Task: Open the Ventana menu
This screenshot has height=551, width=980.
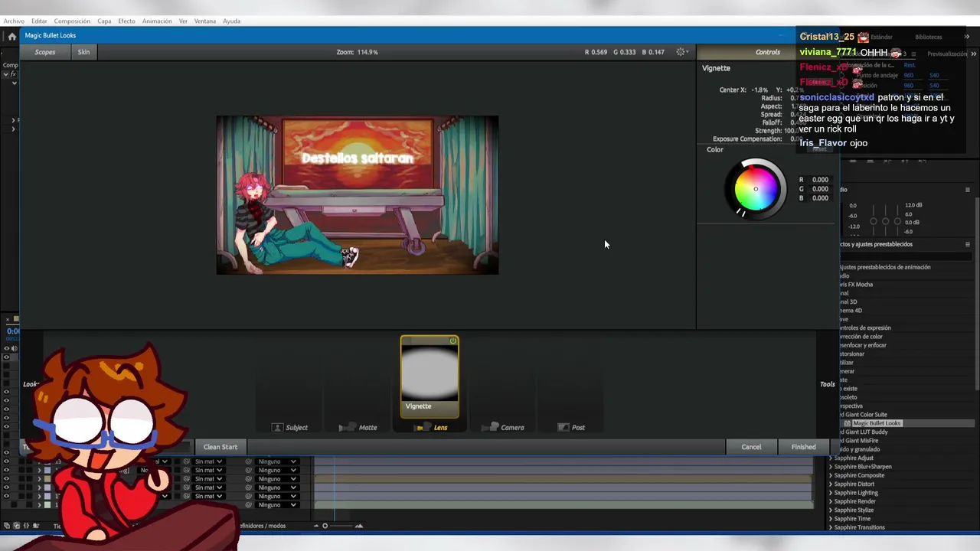Action: point(205,21)
